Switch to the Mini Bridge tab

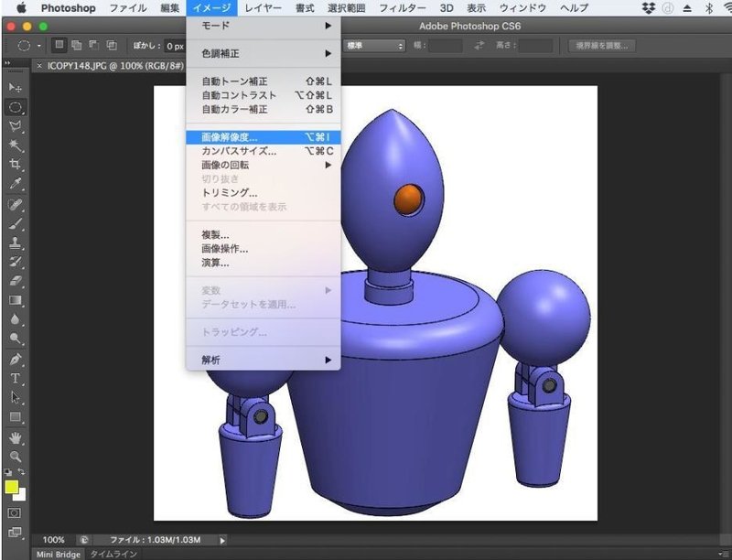coord(59,555)
